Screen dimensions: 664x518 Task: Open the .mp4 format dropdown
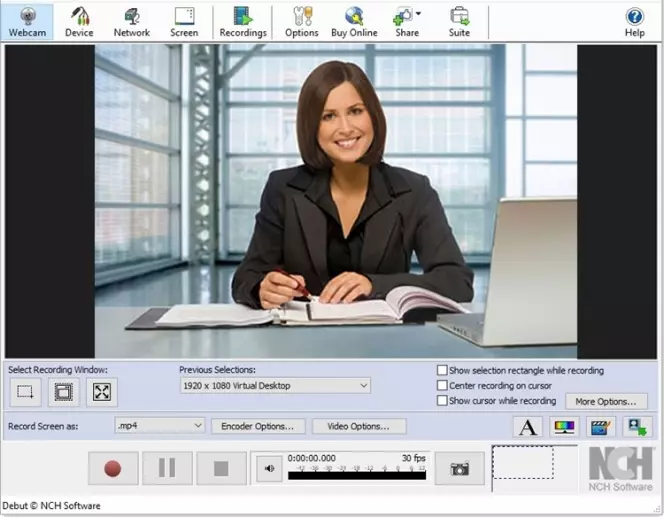click(160, 426)
